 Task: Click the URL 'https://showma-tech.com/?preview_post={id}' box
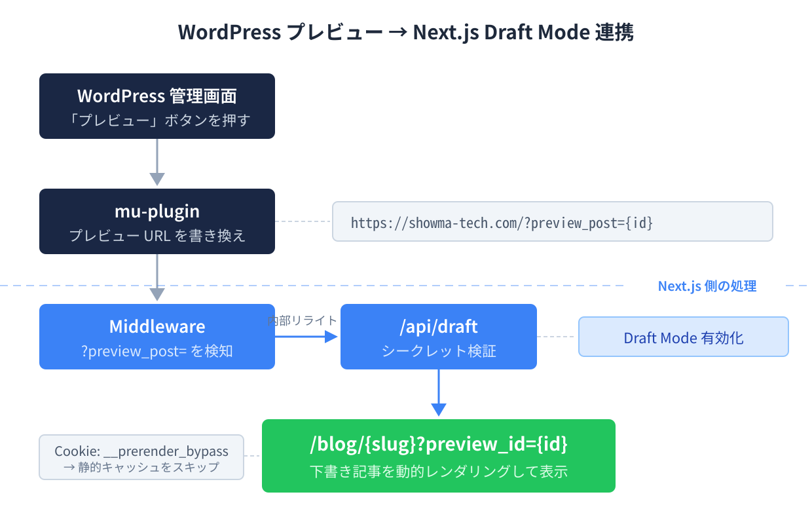[x=553, y=221]
